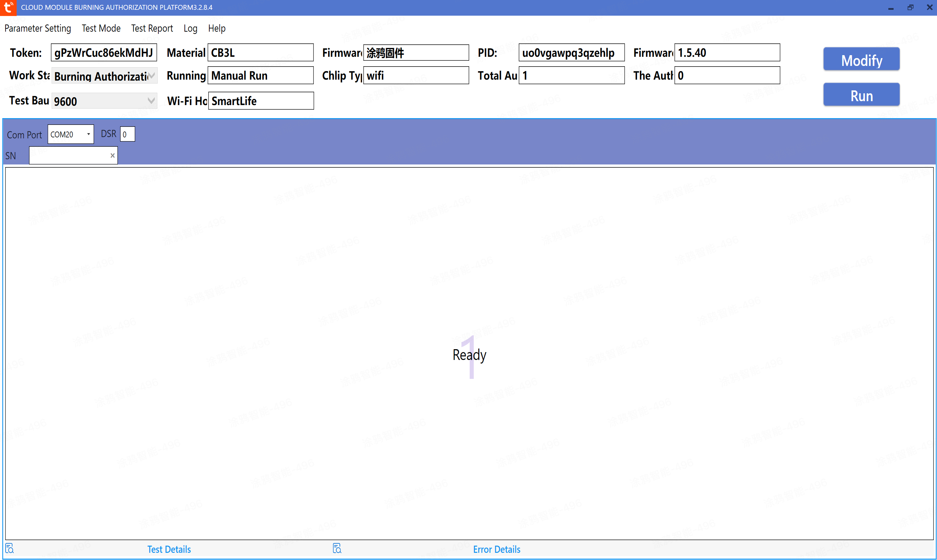937x560 pixels.
Task: Open the Help menu
Action: click(217, 28)
